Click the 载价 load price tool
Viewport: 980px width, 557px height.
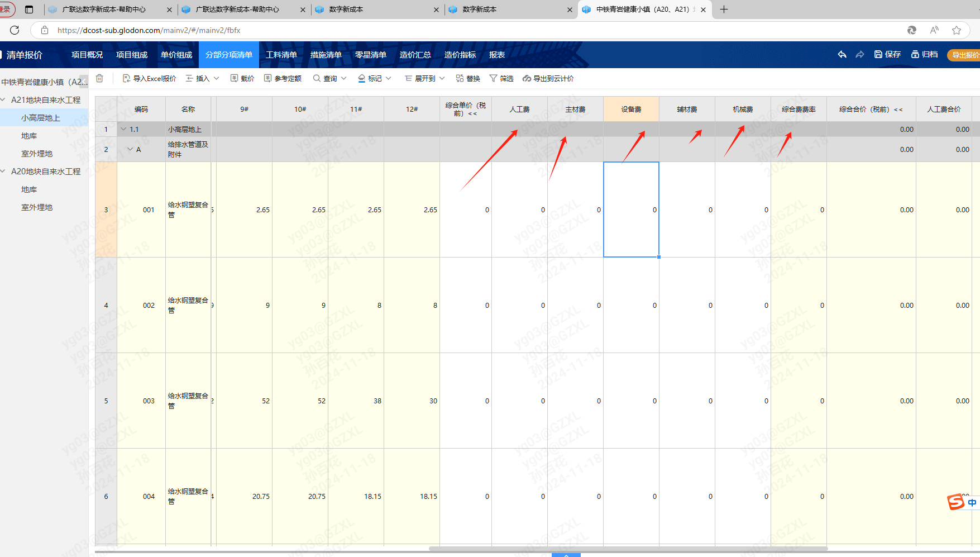pos(242,78)
